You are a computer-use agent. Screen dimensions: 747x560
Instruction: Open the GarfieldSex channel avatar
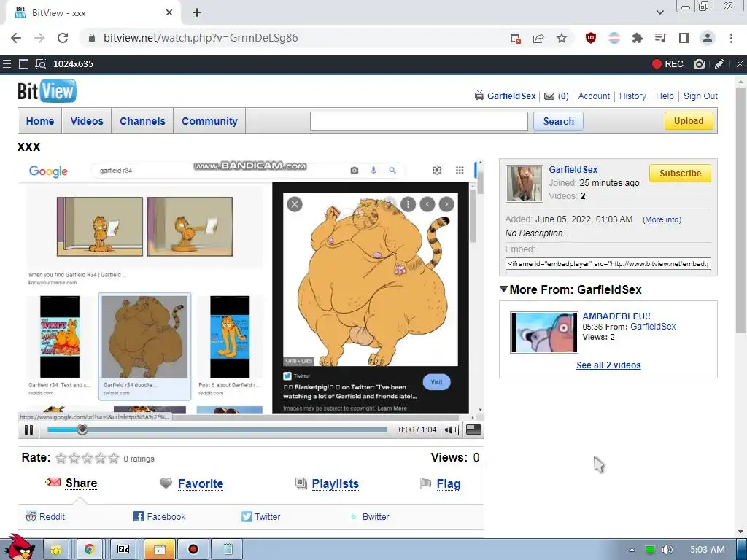(524, 184)
